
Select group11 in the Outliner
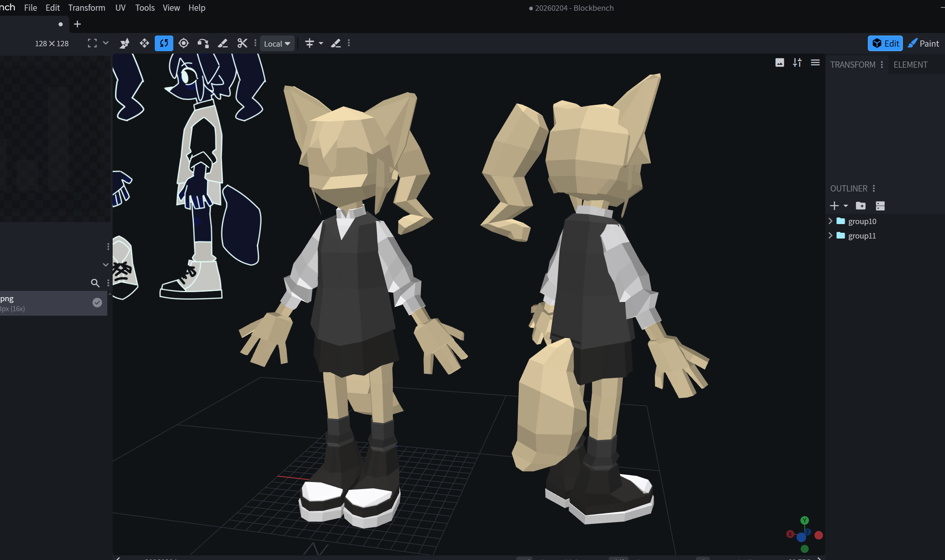point(862,236)
